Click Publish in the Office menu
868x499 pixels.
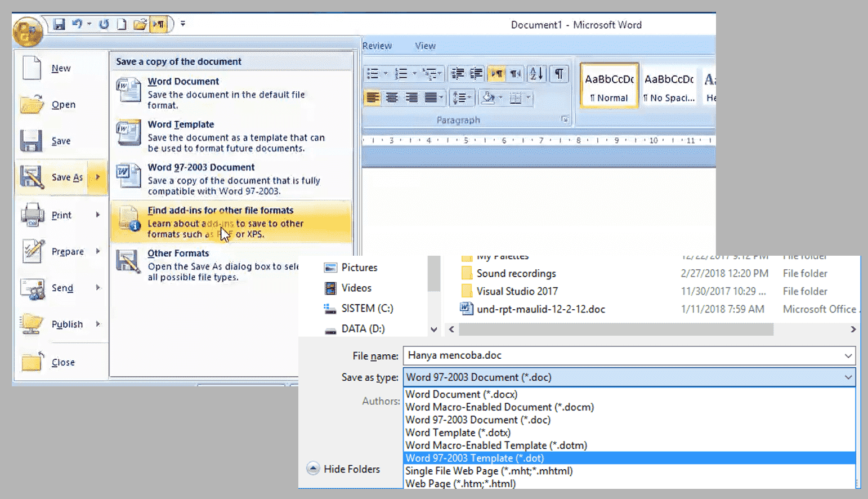[x=68, y=324]
